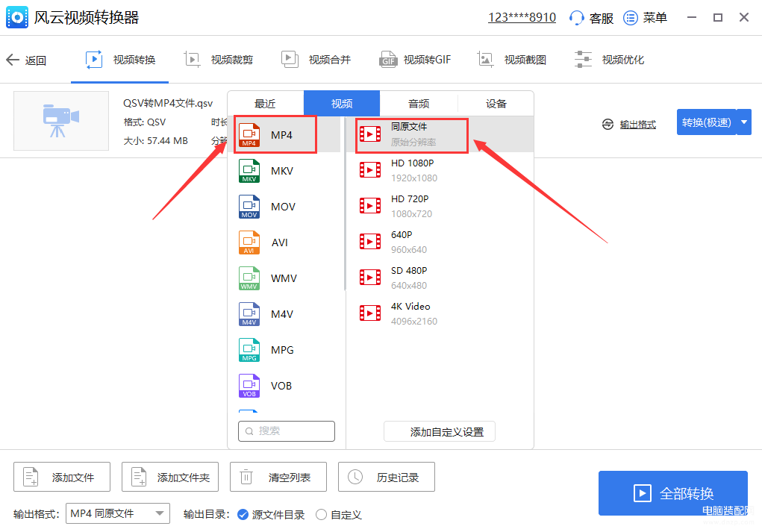Open the 视频优化 tab label
The width and height of the screenshot is (762, 532).
[x=623, y=60]
